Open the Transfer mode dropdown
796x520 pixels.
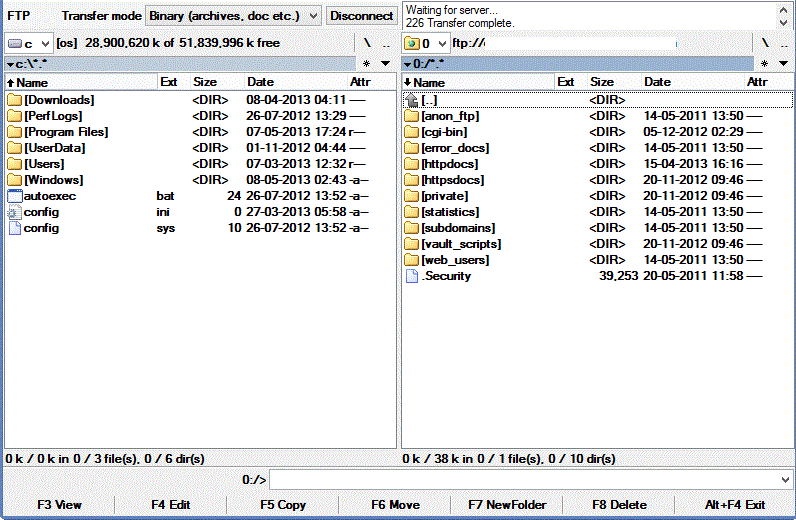[312, 16]
